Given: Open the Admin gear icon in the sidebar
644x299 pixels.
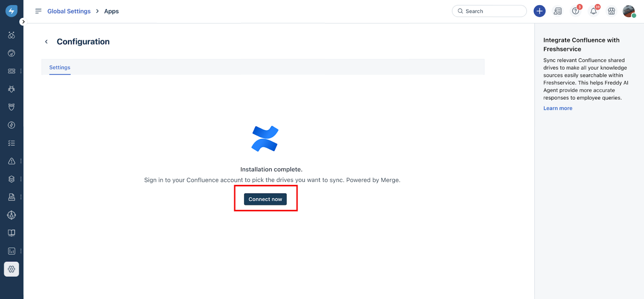Looking at the screenshot, I should 12,269.
